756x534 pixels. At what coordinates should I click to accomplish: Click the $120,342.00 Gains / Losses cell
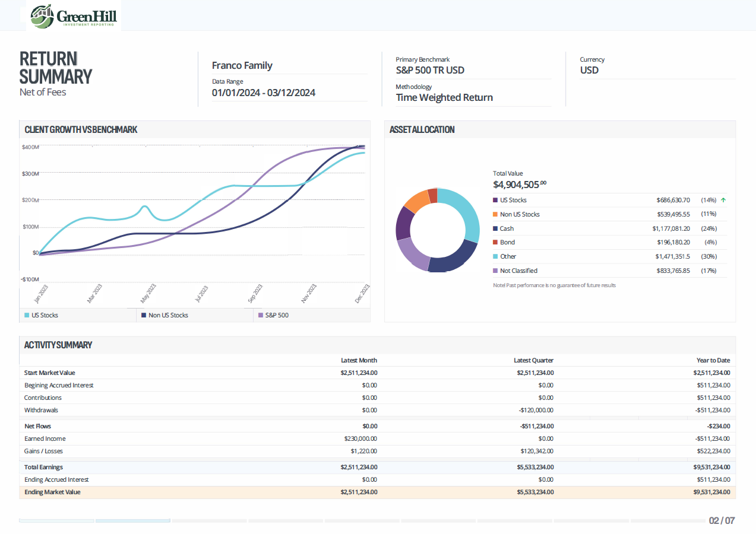[537, 451]
